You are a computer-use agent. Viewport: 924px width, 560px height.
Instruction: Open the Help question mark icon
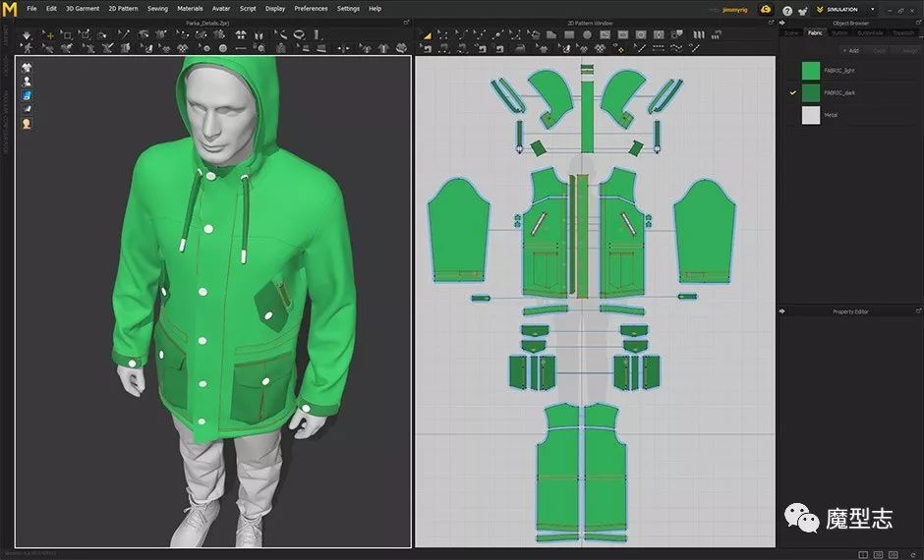click(x=787, y=11)
